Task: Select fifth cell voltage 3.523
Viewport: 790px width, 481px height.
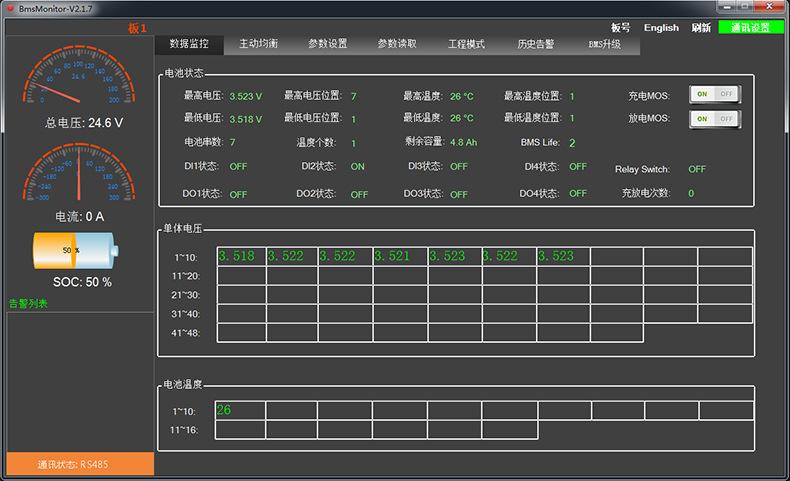Action: (455, 256)
